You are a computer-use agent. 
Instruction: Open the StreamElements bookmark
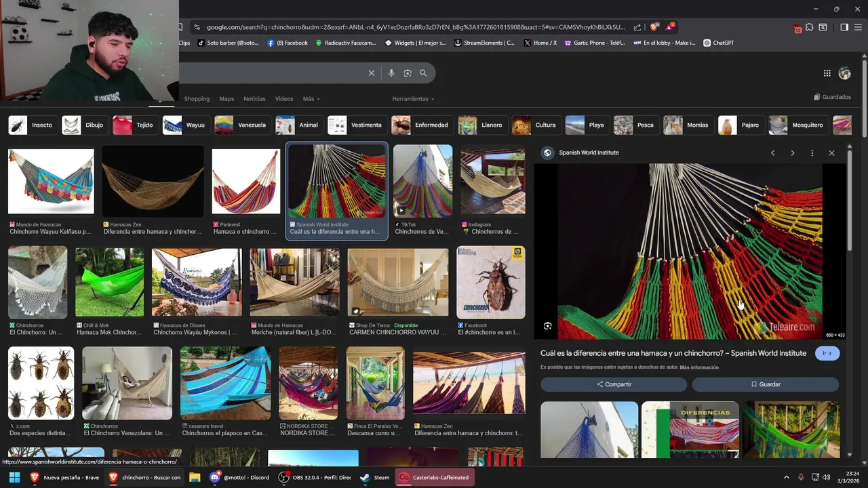484,43
